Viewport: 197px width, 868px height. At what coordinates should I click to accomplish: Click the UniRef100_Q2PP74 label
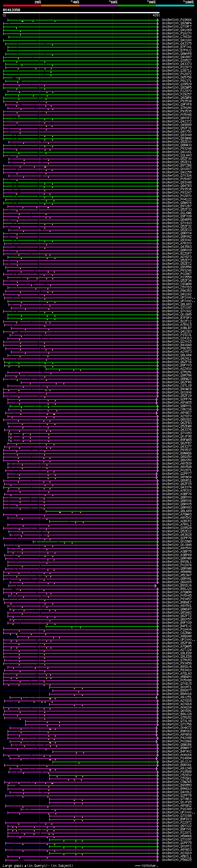(176, 399)
